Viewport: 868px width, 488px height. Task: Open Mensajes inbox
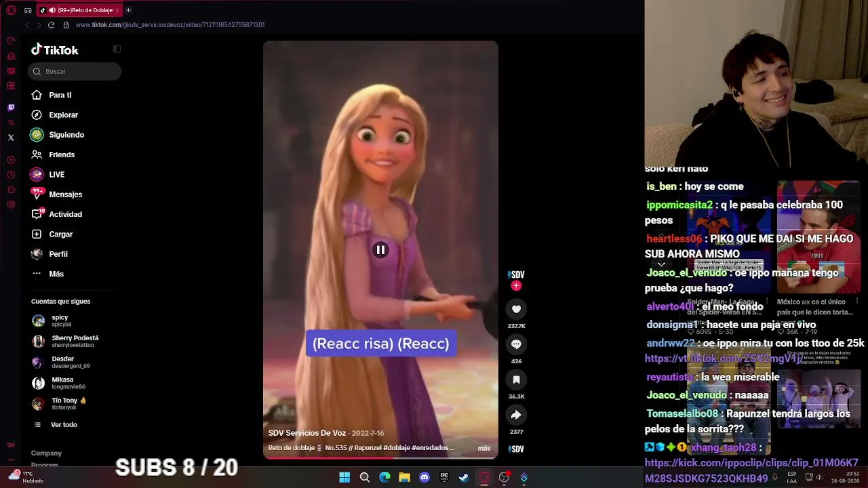pyautogui.click(x=57, y=195)
